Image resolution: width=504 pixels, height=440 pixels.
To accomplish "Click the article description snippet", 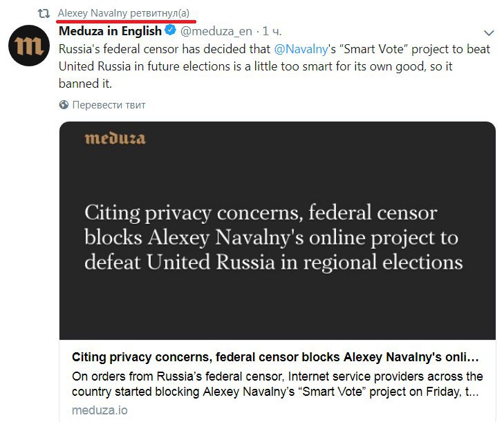I will coord(277,384).
